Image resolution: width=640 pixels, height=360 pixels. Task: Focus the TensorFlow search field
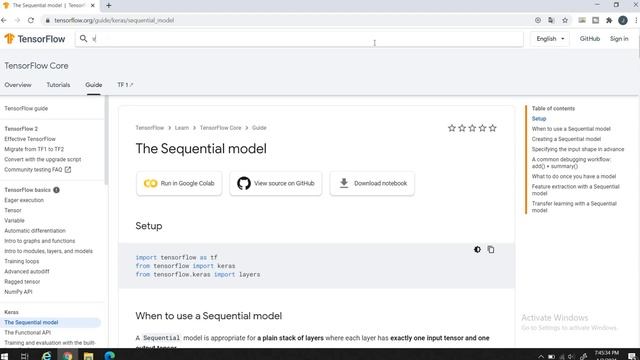coord(299,39)
